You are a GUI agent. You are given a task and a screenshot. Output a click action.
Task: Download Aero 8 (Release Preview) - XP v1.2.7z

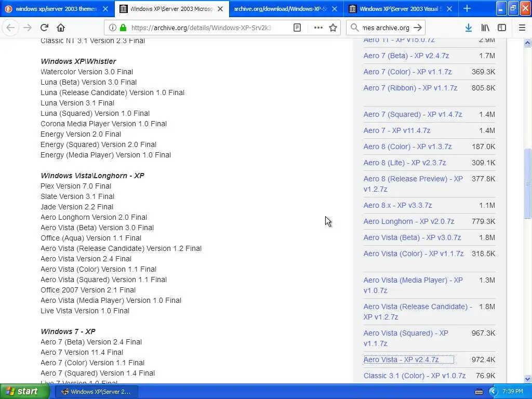click(x=413, y=184)
